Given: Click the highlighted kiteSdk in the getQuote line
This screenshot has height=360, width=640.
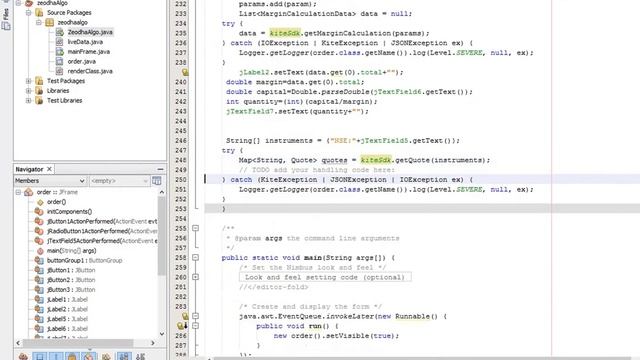Looking at the screenshot, I should (x=376, y=160).
